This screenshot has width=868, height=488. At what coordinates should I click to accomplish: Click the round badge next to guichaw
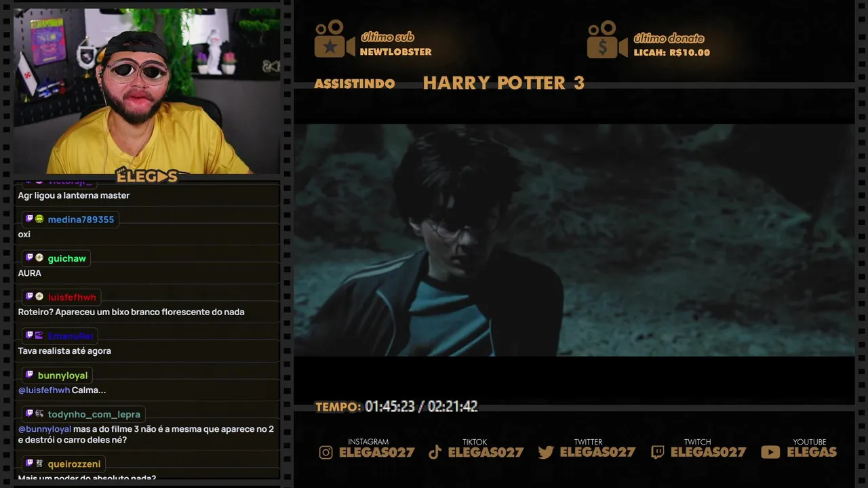click(x=39, y=258)
